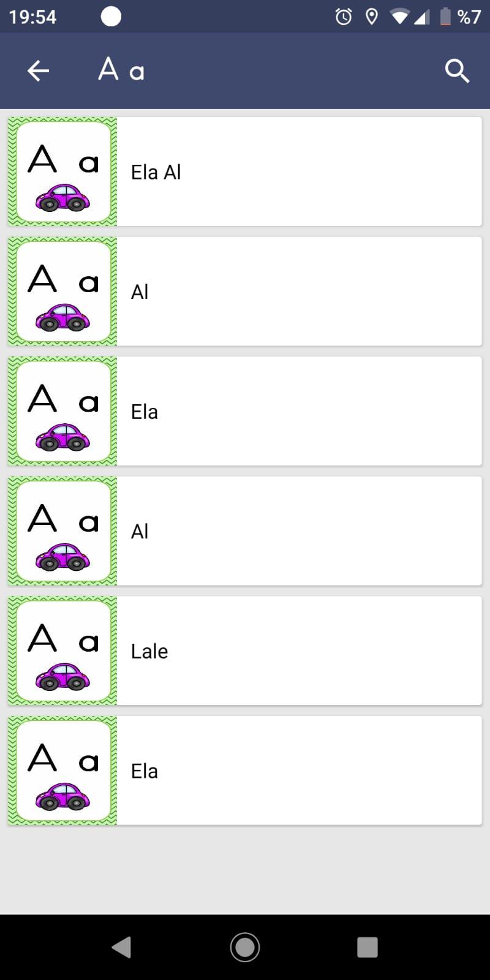Tap thumbnail of the last Ela card

(62, 771)
